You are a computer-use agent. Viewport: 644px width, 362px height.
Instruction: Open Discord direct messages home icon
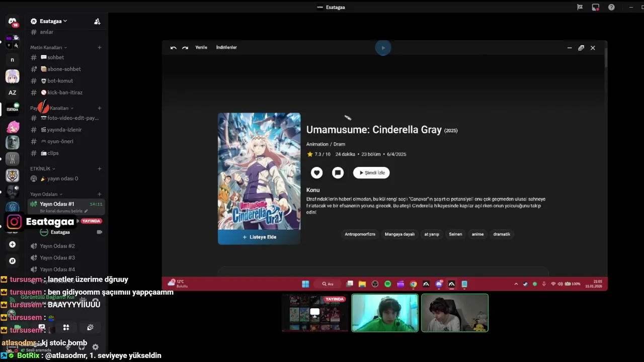13,22
